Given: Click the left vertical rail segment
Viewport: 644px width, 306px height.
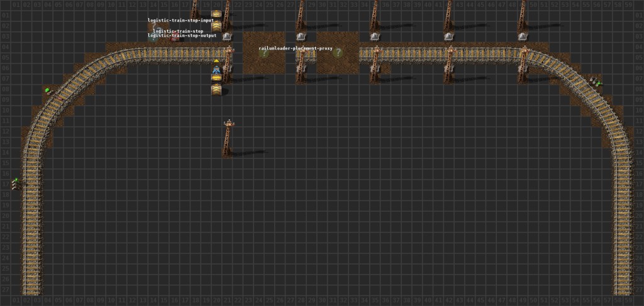Looking at the screenshot, I should (x=32, y=226).
